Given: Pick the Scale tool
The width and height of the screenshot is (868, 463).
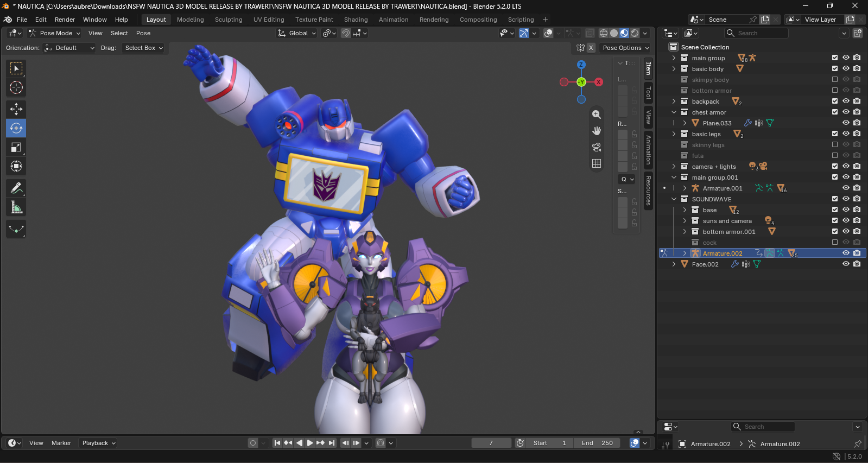Looking at the screenshot, I should (x=16, y=147).
